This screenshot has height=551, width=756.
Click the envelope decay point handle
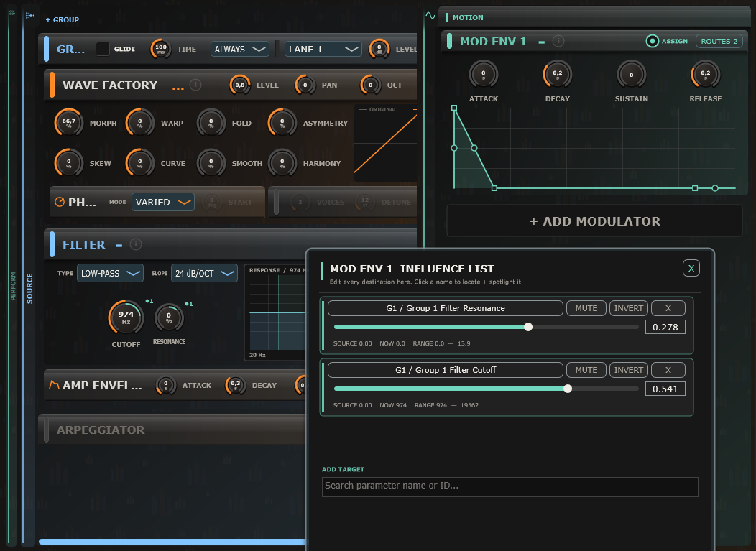click(494, 188)
